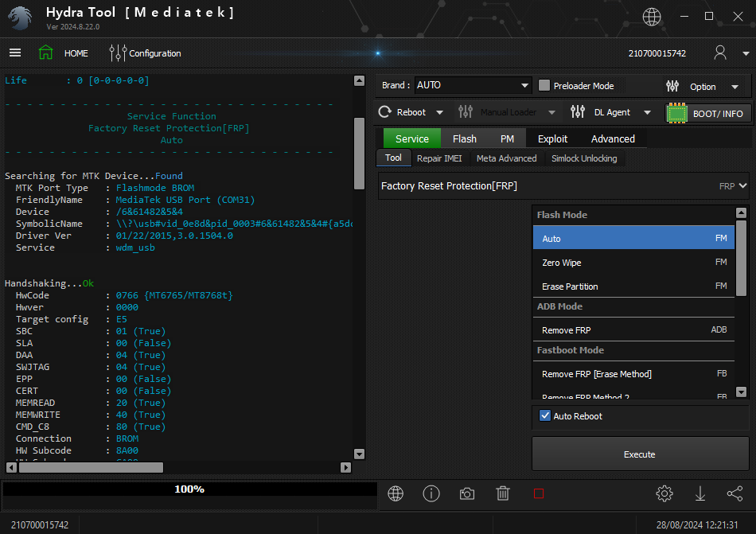The width and height of the screenshot is (756, 534).
Task: Open the Repair IMEI sub-tab
Action: [x=439, y=158]
